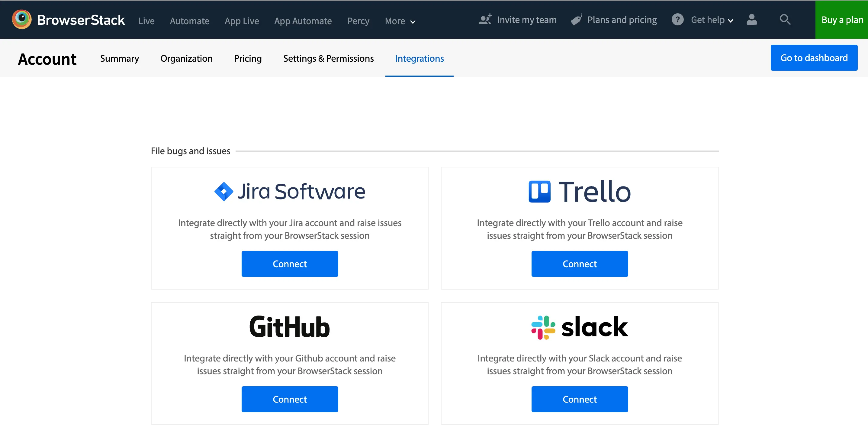Click the BrowserStack logo icon
The width and height of the screenshot is (868, 431).
[x=21, y=19]
